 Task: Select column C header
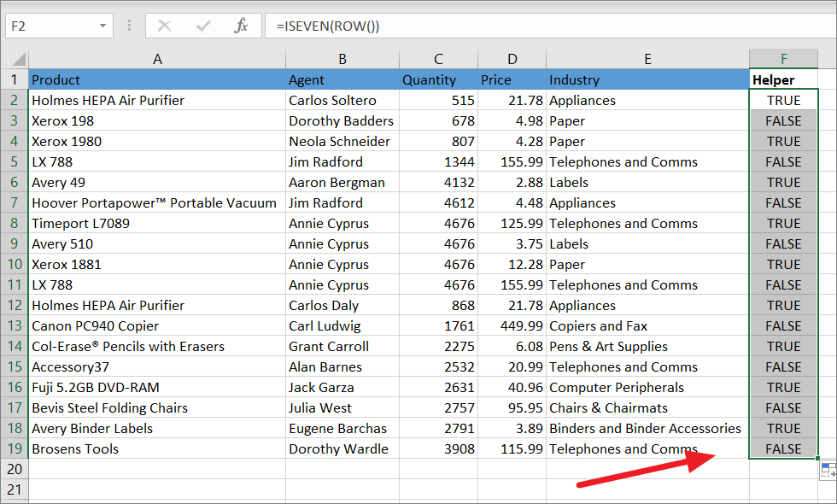438,59
